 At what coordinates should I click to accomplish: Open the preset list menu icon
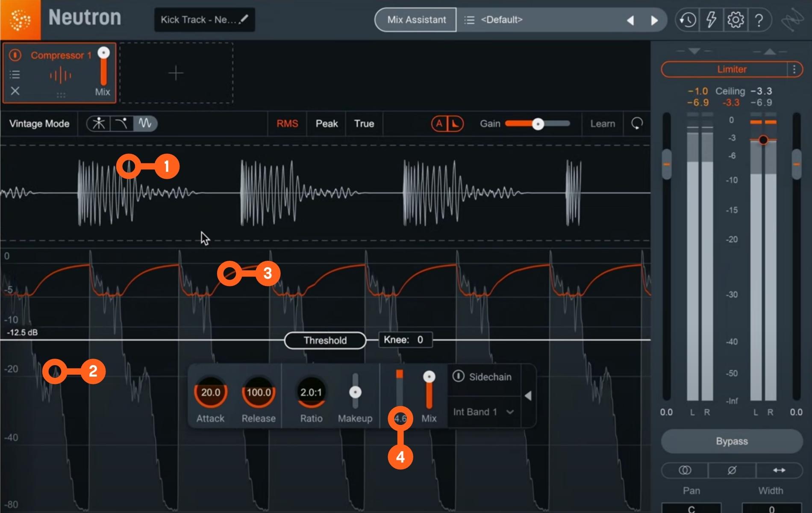[x=469, y=20]
